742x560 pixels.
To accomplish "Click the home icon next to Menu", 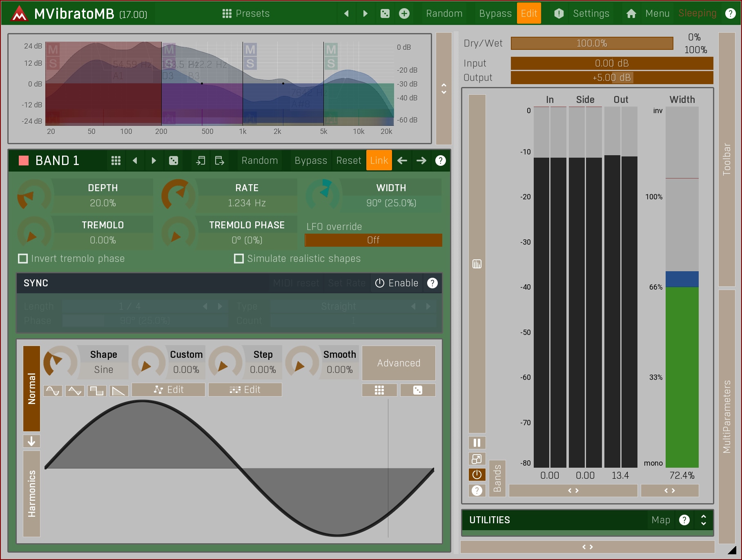I will (631, 13).
